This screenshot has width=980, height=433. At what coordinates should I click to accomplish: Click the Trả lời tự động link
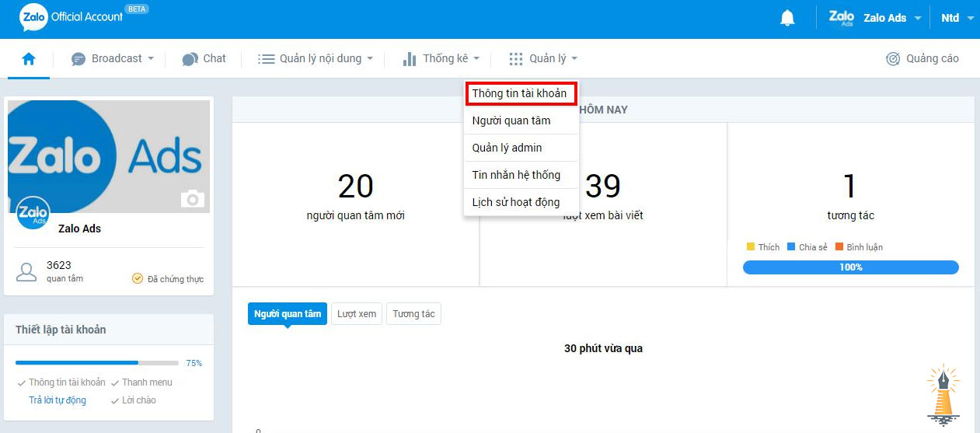click(x=58, y=400)
